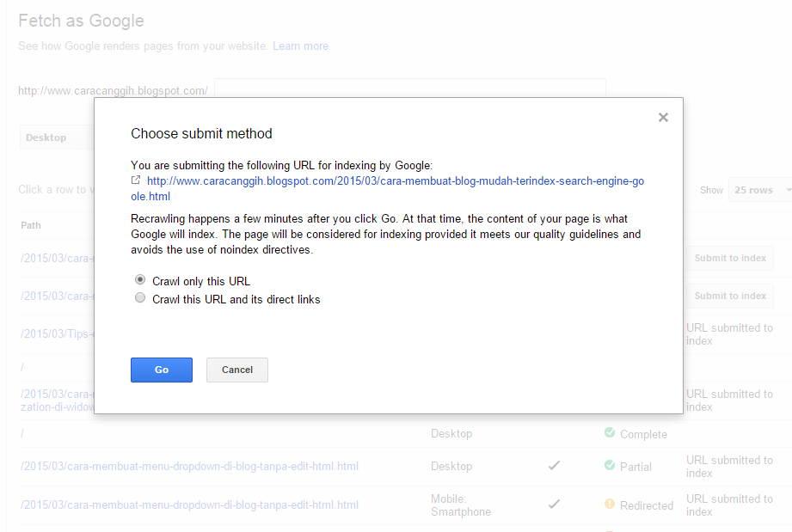
Task: Open the Learn more link
Action: pyautogui.click(x=300, y=46)
